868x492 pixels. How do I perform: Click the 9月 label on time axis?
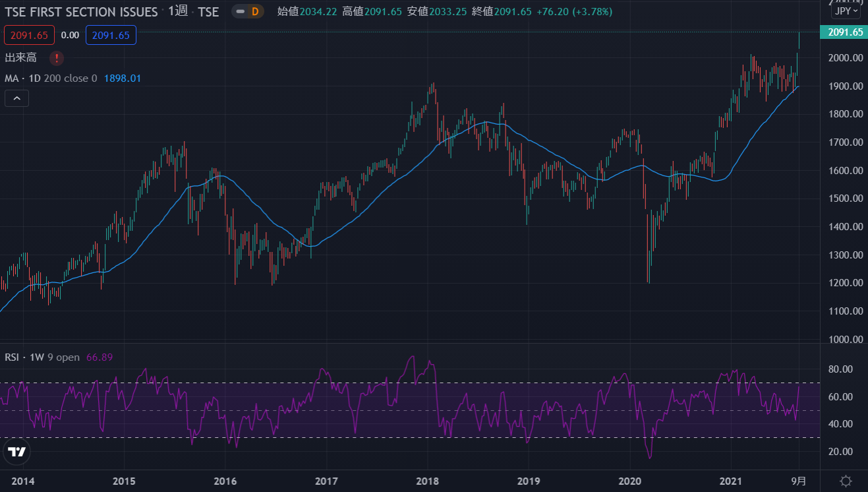pyautogui.click(x=799, y=481)
